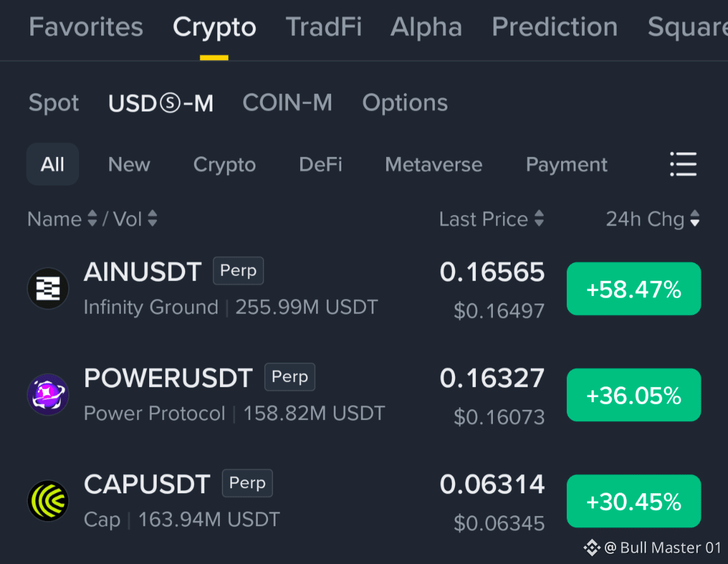728x564 pixels.
Task: Open the POWERUSDT Power Protocol row
Action: (x=364, y=395)
